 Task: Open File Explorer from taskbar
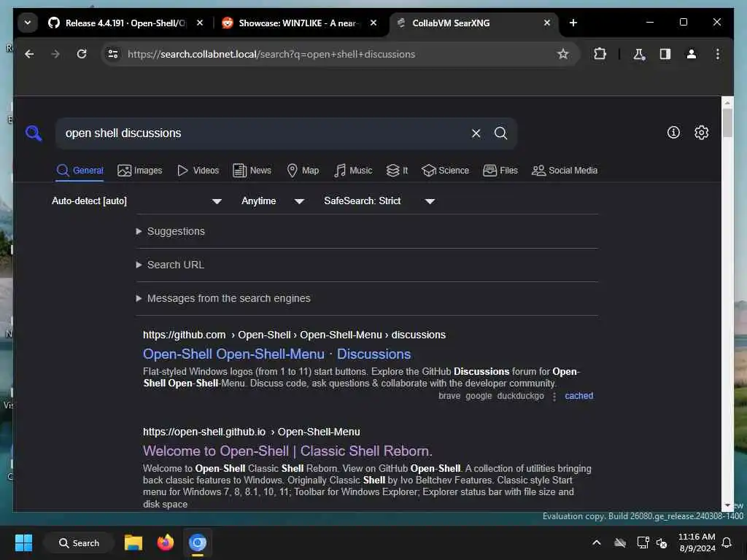click(x=133, y=542)
